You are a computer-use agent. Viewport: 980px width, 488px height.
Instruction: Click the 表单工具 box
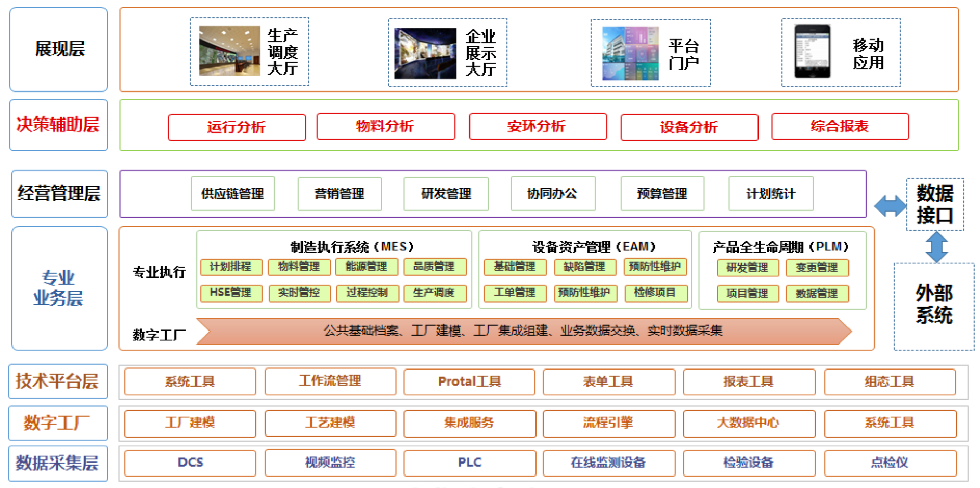pos(609,382)
